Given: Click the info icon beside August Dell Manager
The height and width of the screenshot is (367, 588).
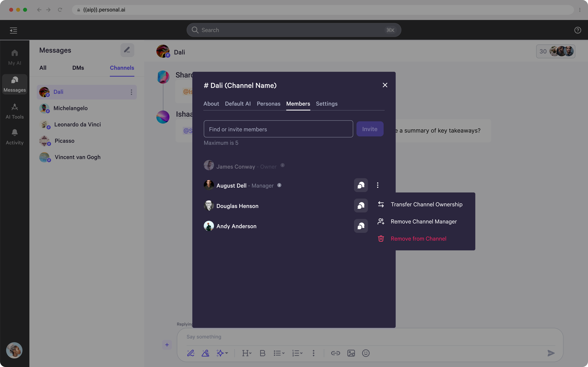Looking at the screenshot, I should (279, 185).
